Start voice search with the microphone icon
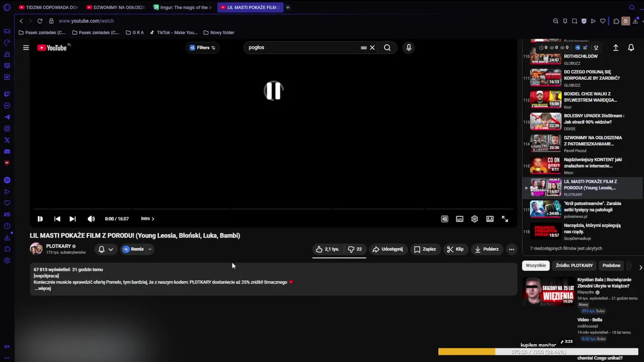 [409, 47]
